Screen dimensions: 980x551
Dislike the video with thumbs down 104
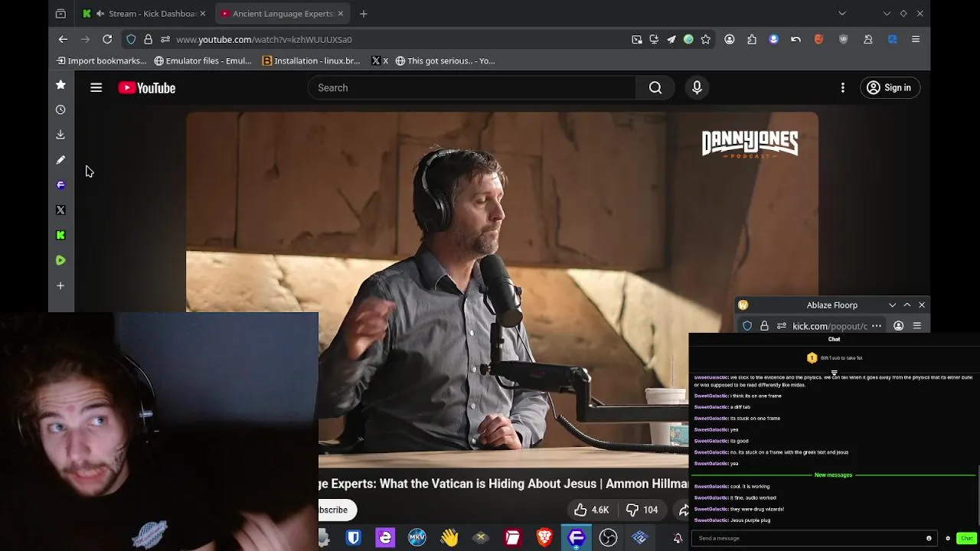point(642,510)
